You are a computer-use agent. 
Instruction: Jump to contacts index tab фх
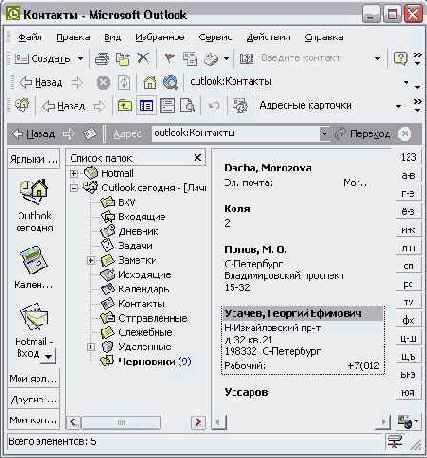(408, 320)
